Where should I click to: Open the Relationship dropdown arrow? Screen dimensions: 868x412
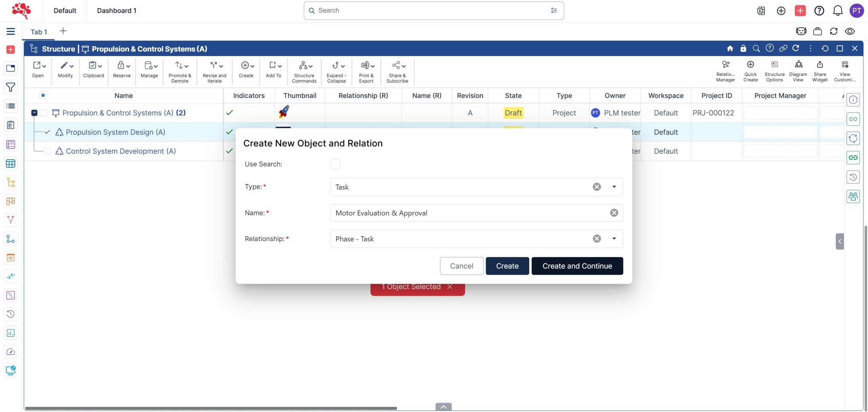click(x=614, y=239)
